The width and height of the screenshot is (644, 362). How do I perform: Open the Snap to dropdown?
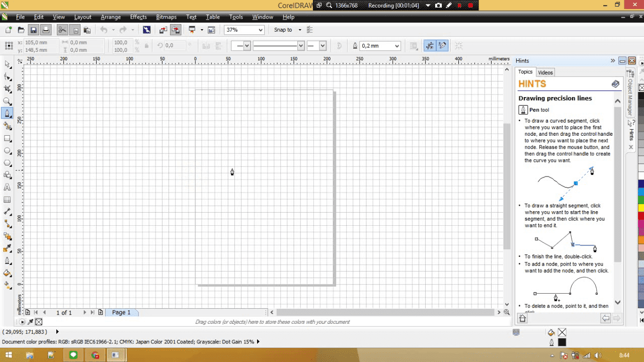299,30
